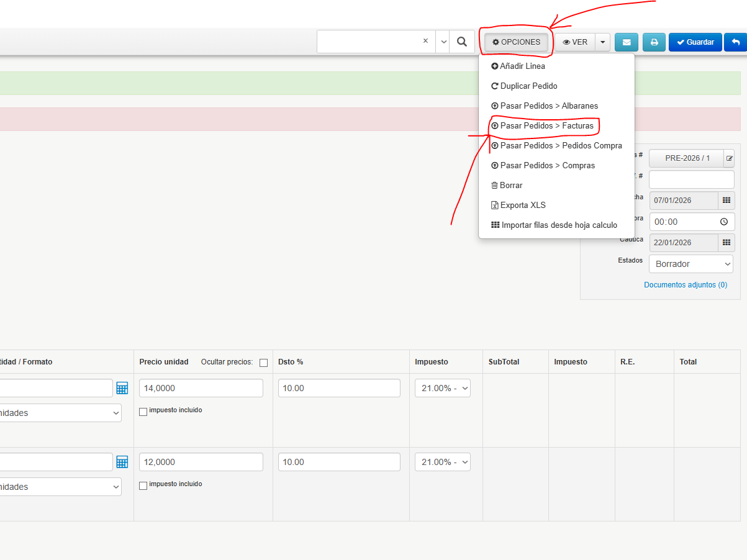
Task: Click the first row Dsto % field
Action: tap(339, 388)
